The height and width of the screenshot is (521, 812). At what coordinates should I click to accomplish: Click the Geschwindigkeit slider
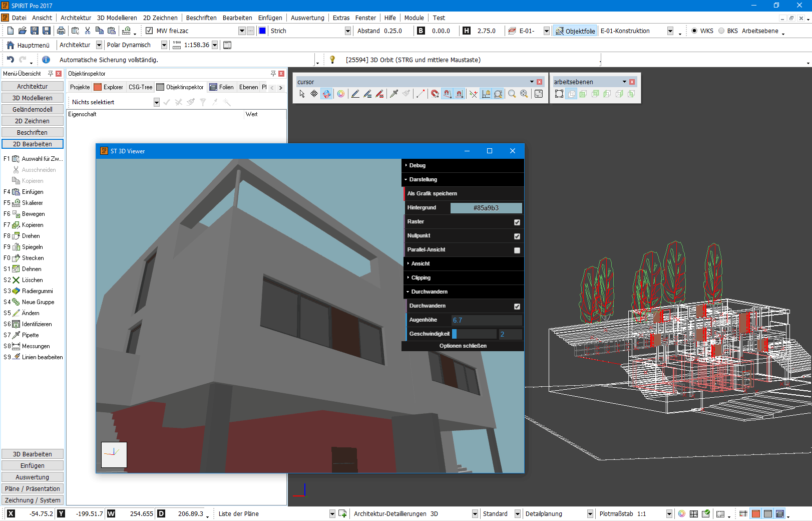(474, 334)
